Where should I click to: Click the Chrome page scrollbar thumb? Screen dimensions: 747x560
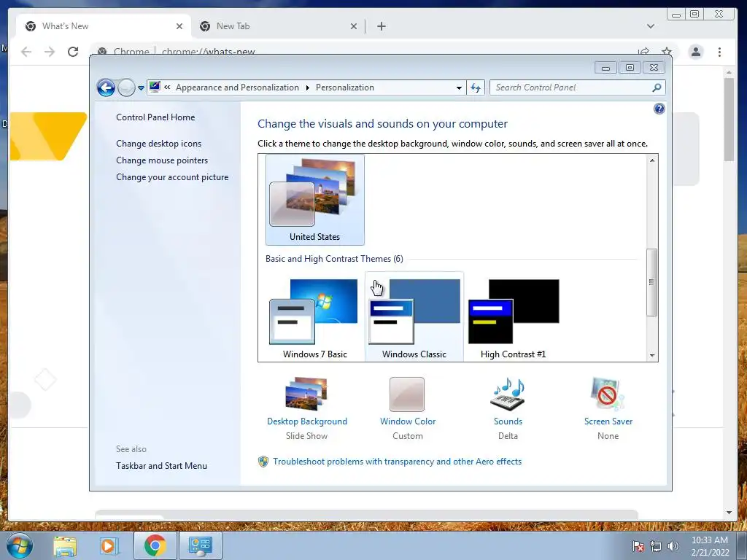729,120
